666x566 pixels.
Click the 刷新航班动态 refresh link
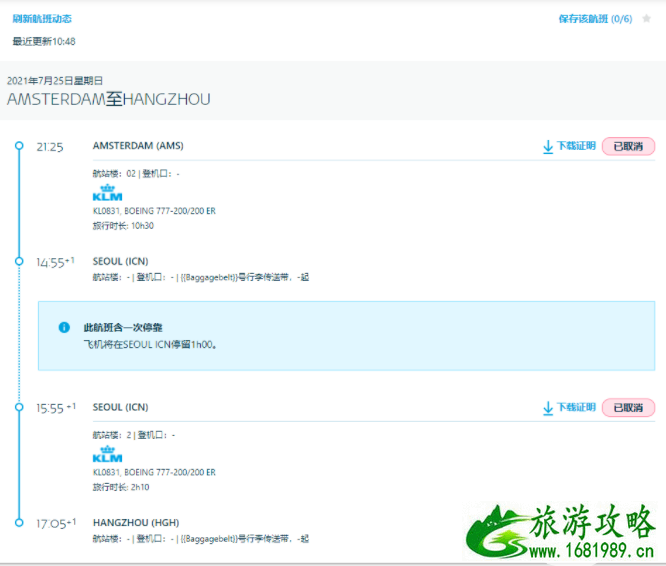click(x=42, y=19)
